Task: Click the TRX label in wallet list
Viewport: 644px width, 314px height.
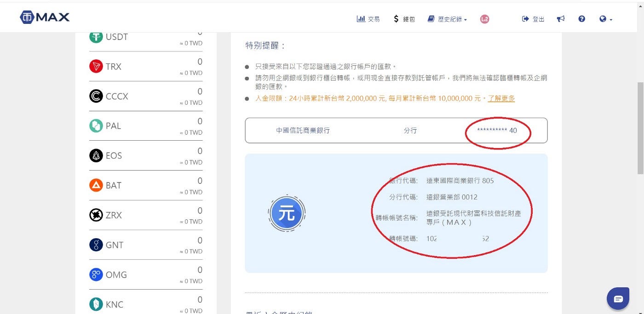Action: (x=114, y=67)
